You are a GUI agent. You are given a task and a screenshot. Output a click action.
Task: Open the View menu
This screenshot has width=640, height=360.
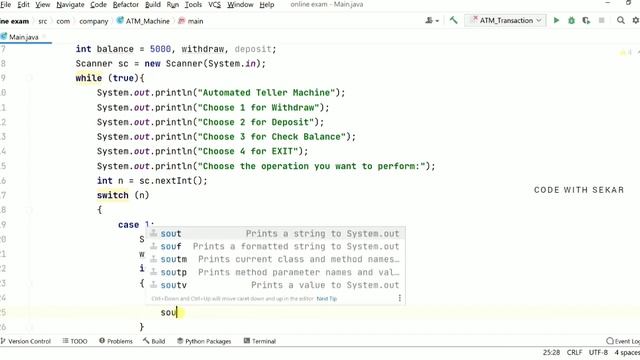click(42, 4)
